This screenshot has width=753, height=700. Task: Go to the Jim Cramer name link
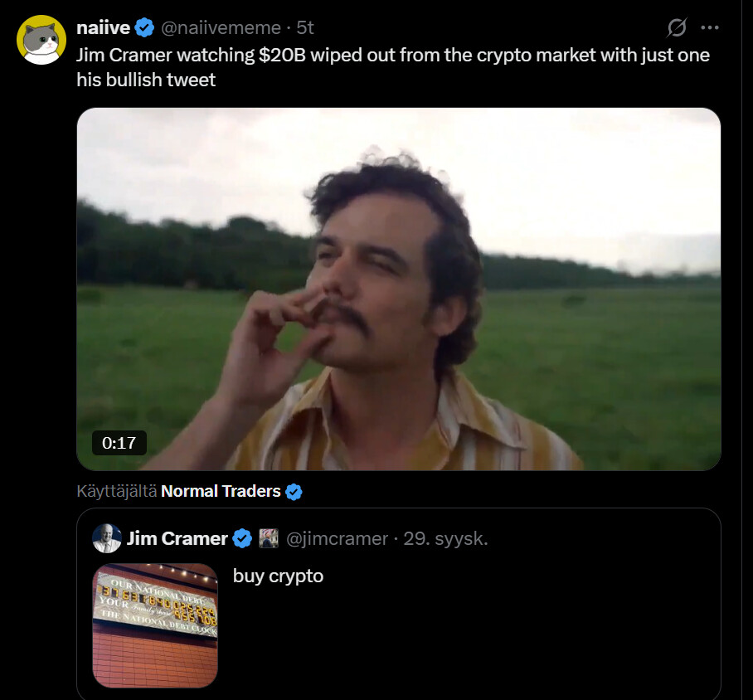point(177,539)
